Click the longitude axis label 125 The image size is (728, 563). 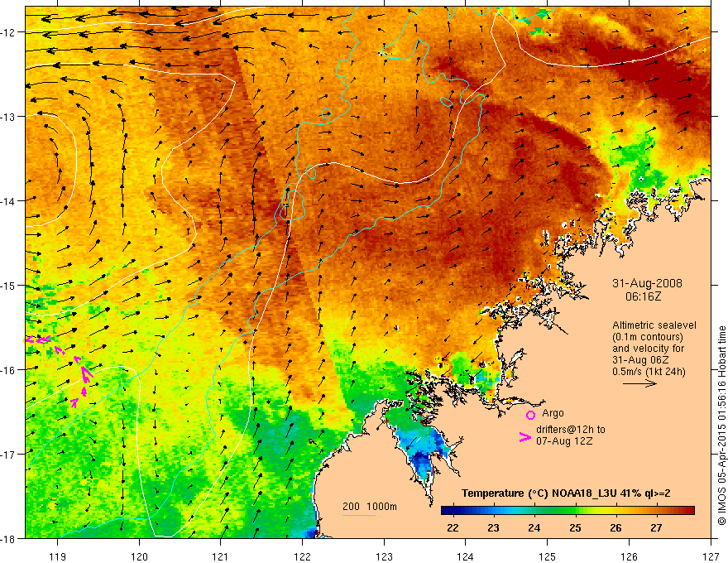tap(548, 556)
